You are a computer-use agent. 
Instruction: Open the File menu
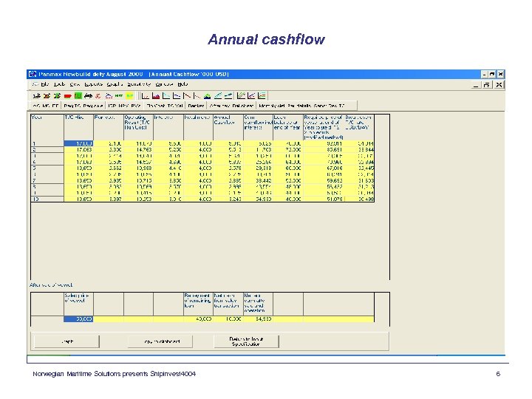[x=45, y=84]
